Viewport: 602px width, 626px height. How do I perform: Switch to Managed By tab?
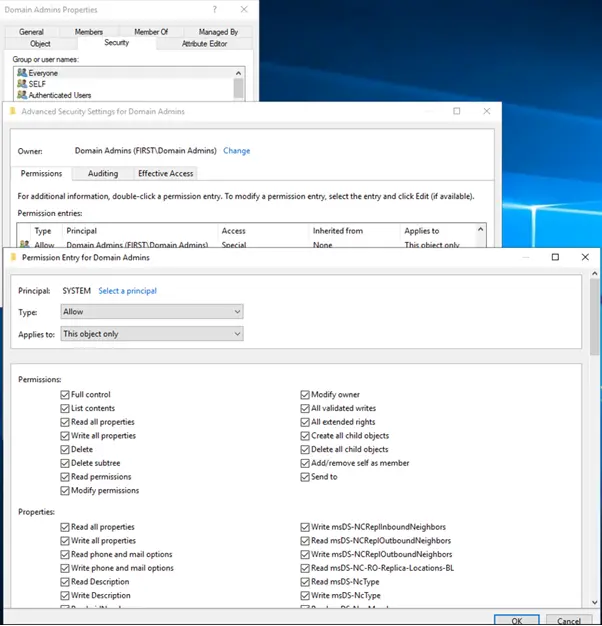click(x=218, y=32)
